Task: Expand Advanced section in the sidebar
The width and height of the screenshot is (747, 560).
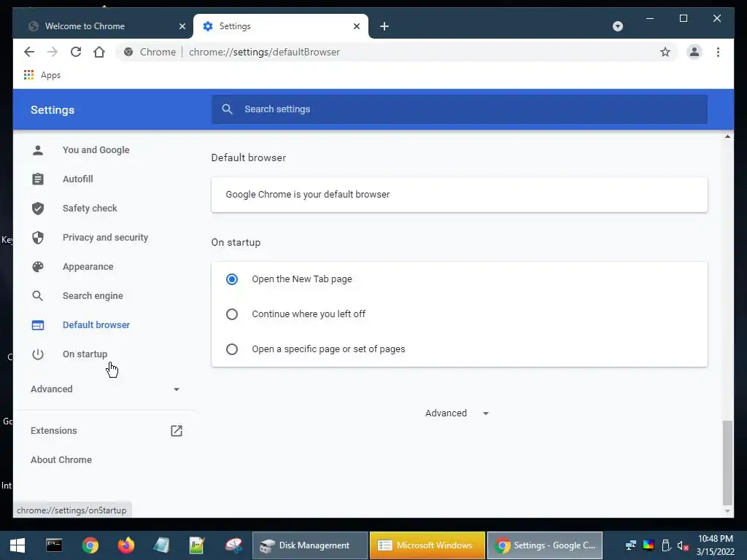Action: [105, 389]
